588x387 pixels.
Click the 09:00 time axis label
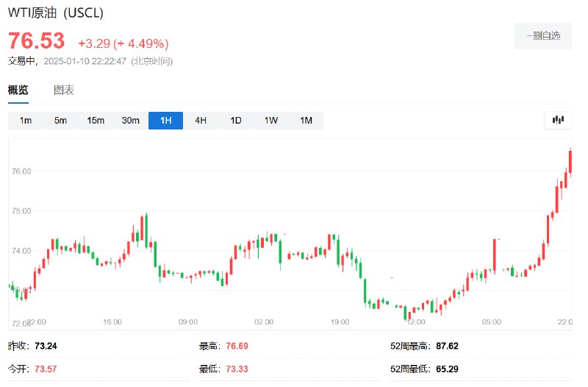click(x=188, y=322)
